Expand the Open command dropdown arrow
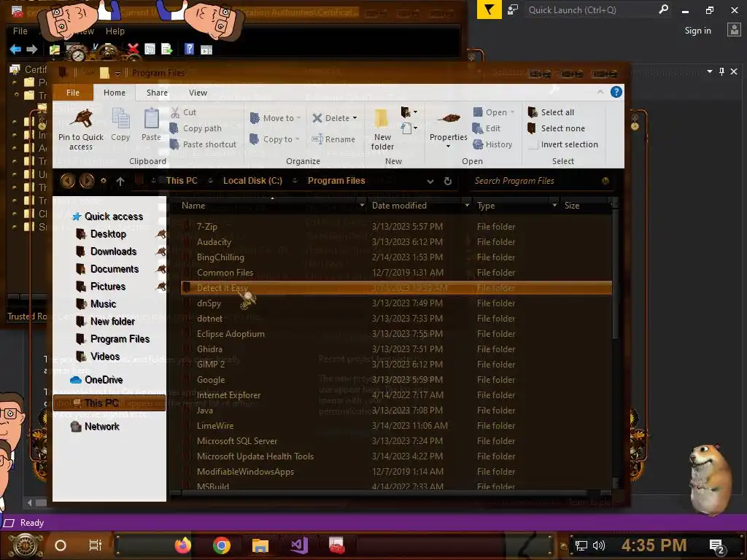 tap(513, 112)
